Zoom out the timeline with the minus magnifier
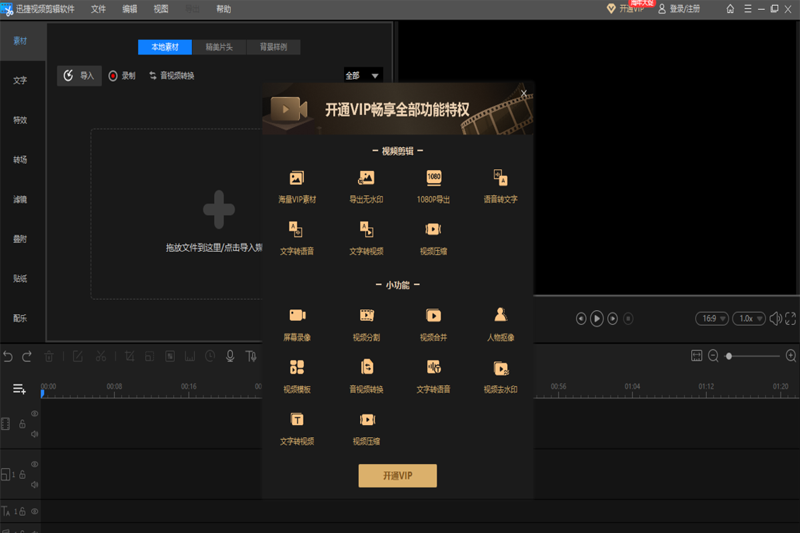 [713, 356]
